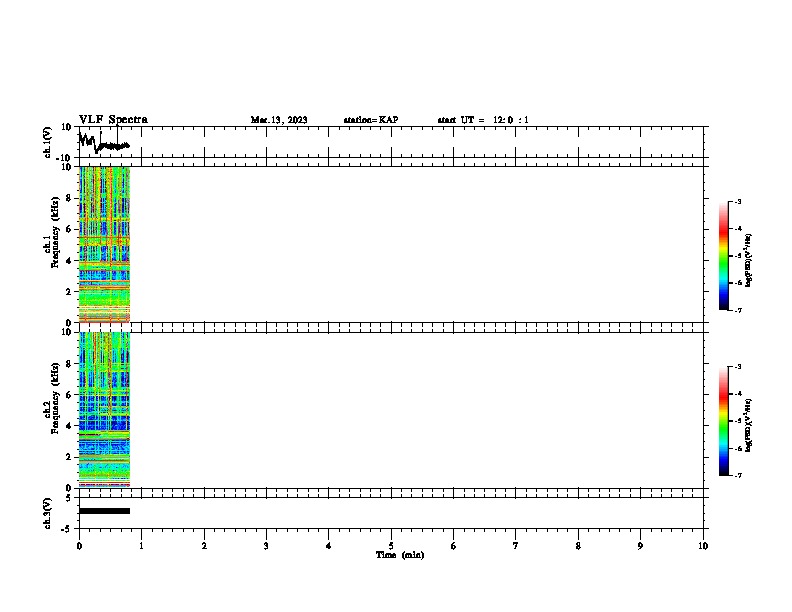Click the '2' minute tick on time axis
Image resolution: width=792 pixels, height=612 pixels.
[204, 546]
